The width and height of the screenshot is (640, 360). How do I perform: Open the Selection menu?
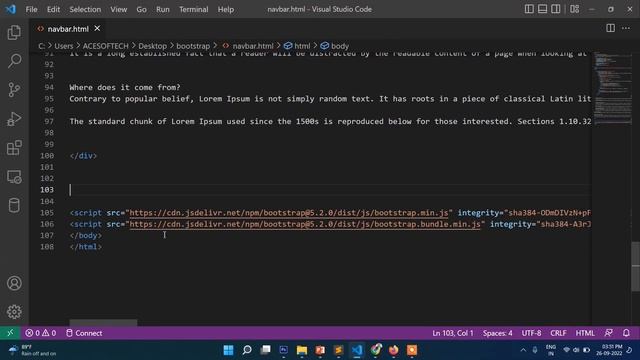pyautogui.click(x=85, y=9)
